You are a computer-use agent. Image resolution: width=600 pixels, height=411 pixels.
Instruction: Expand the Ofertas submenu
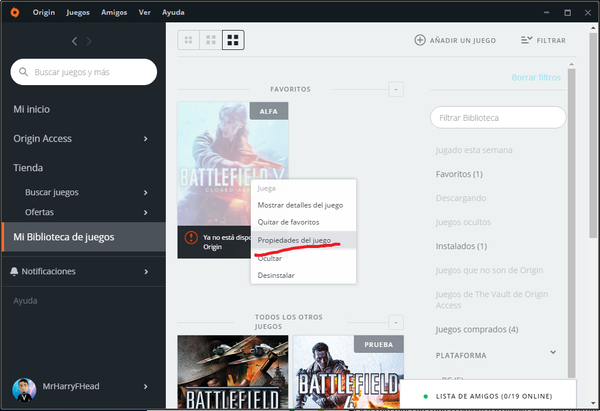click(x=145, y=212)
